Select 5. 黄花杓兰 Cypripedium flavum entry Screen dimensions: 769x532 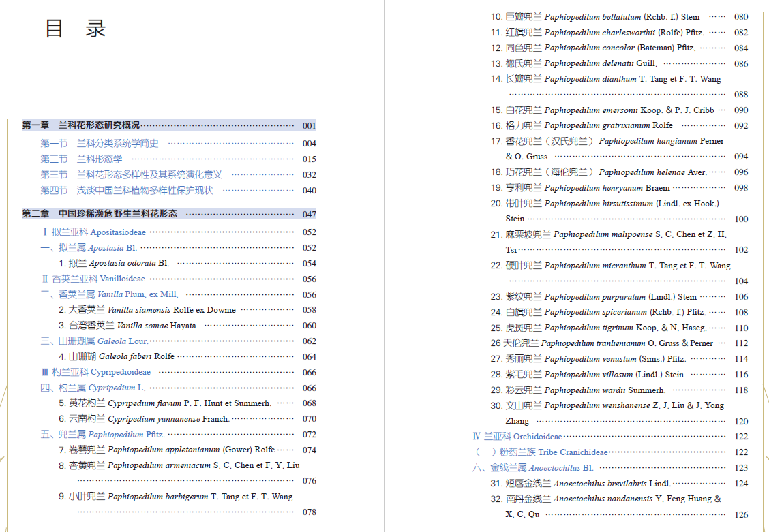pos(187,403)
